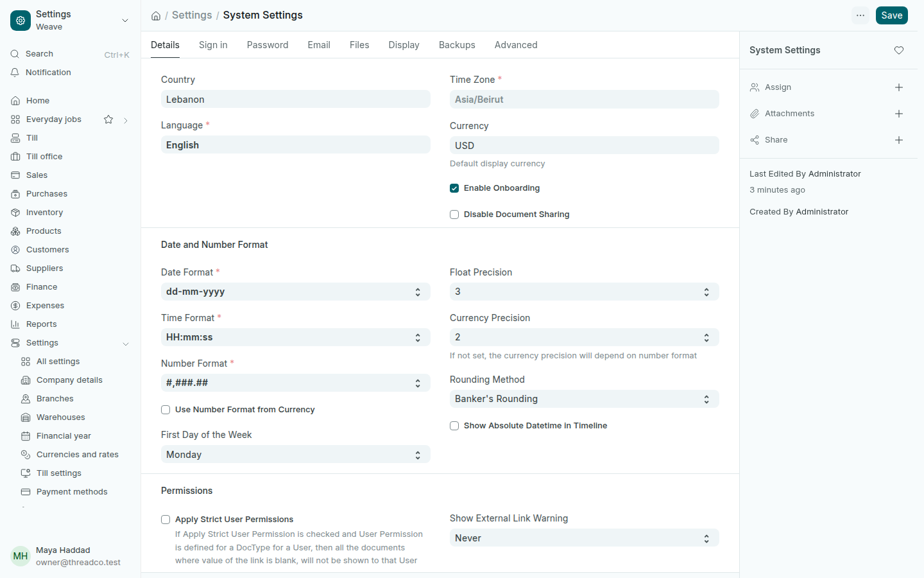
Task: Open the Float Precision dropdown
Action: [x=585, y=292]
